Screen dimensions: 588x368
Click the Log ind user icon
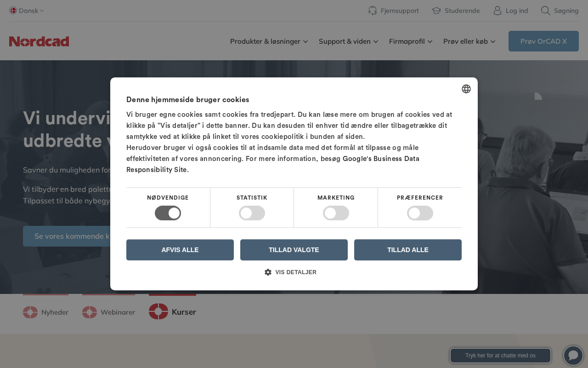pyautogui.click(x=498, y=11)
